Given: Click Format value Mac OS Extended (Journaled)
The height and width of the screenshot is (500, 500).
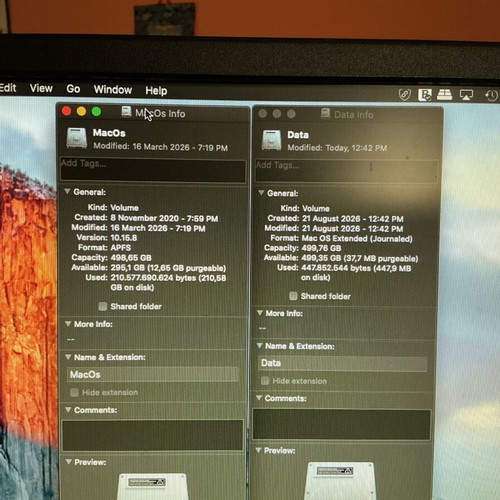Looking at the screenshot, I should 357,239.
